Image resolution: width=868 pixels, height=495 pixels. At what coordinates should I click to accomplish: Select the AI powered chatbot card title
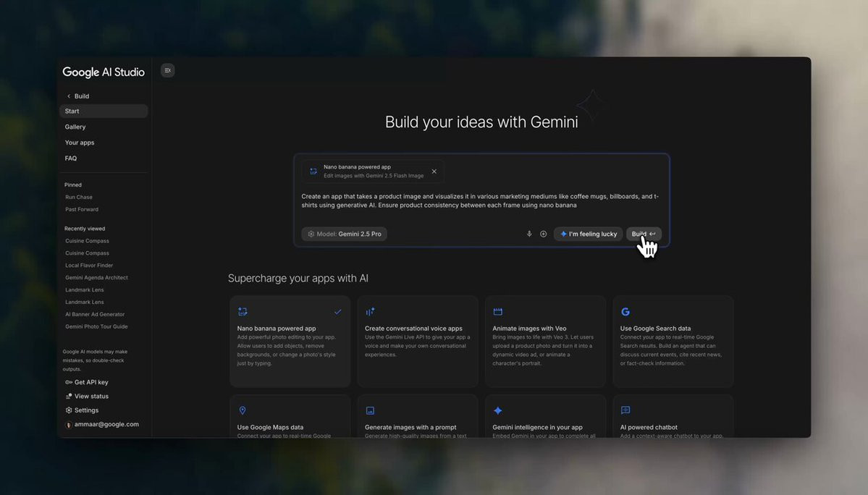[648, 427]
